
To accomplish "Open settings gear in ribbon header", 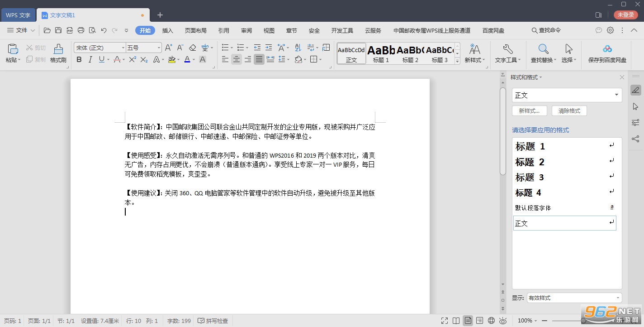I will [611, 30].
